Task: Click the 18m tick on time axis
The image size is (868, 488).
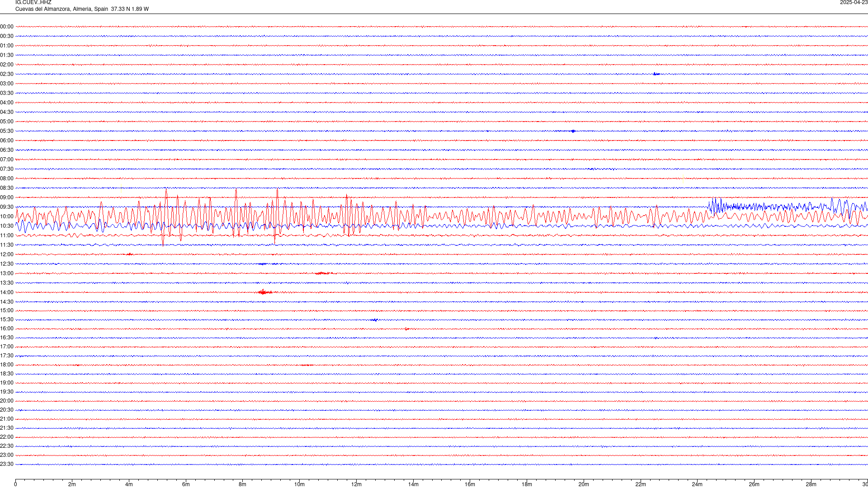Action: [x=527, y=484]
